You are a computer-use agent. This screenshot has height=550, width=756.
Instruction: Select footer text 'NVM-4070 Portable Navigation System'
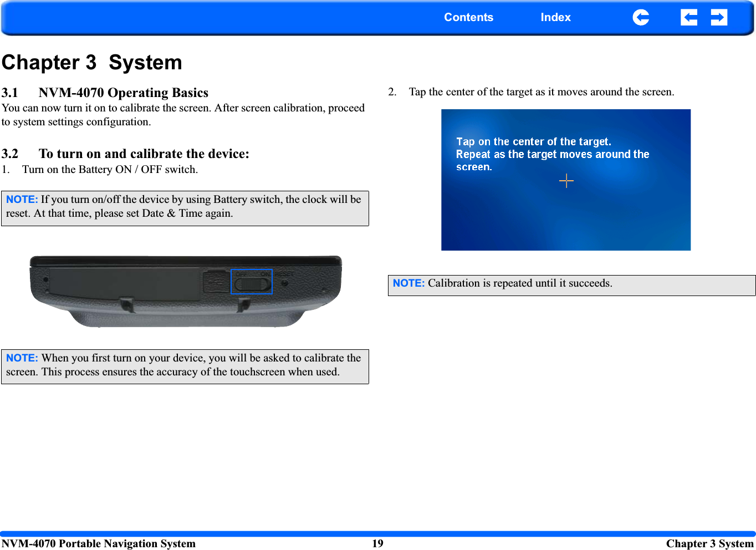coord(99,543)
